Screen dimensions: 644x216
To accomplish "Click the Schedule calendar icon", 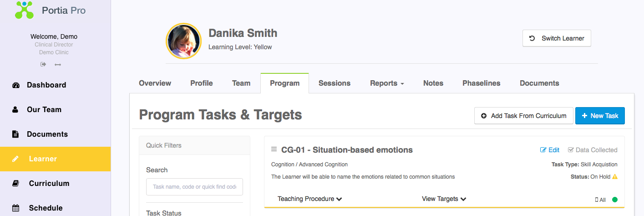I will (x=15, y=208).
